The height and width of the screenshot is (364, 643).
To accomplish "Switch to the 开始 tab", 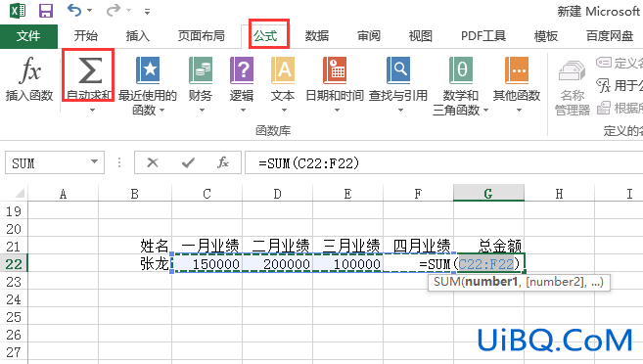I will click(x=86, y=36).
